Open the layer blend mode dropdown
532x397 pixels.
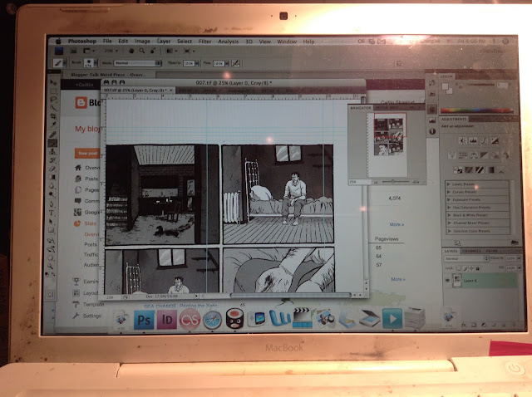pyautogui.click(x=466, y=258)
